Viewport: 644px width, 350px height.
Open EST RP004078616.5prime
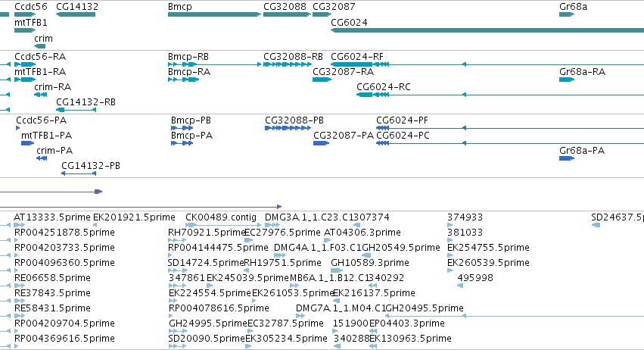click(x=219, y=309)
